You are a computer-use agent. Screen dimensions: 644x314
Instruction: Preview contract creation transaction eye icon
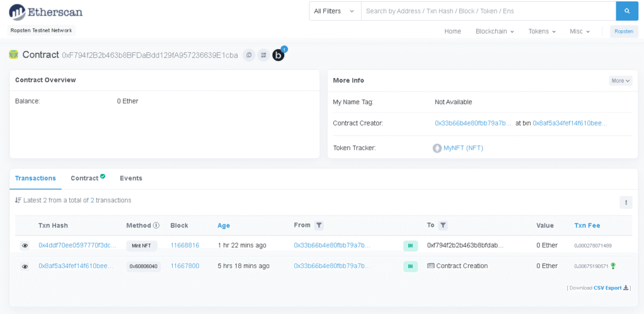click(25, 266)
